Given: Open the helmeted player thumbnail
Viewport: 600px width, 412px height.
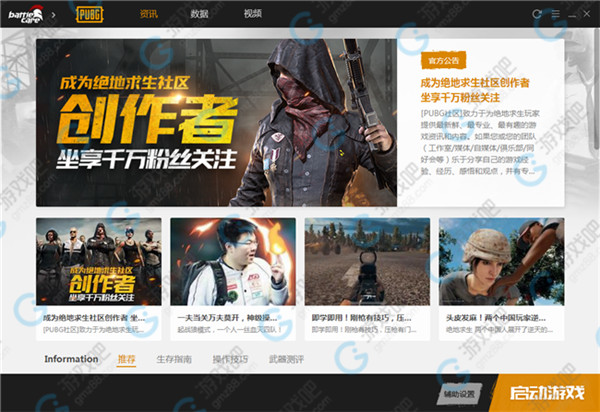Looking at the screenshot, I should click(502, 262).
